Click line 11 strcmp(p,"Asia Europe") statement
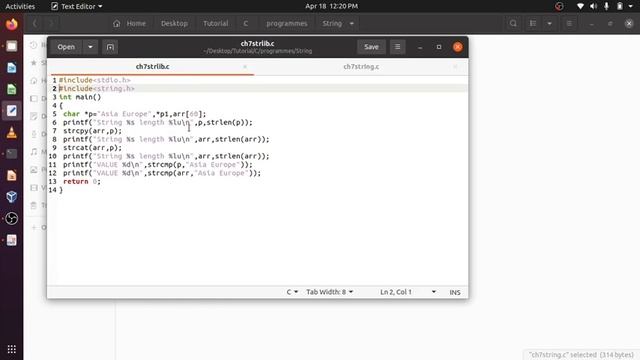The image size is (640, 360). (x=158, y=164)
